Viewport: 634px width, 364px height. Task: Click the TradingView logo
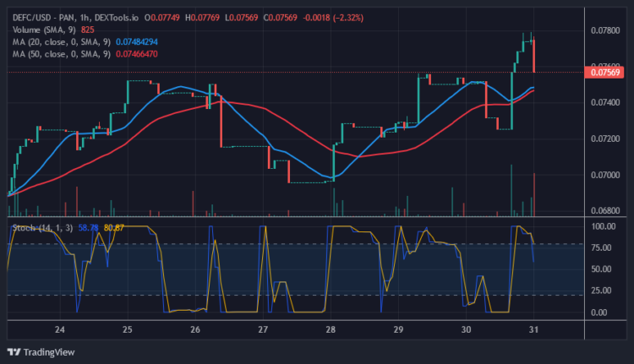(x=14, y=352)
